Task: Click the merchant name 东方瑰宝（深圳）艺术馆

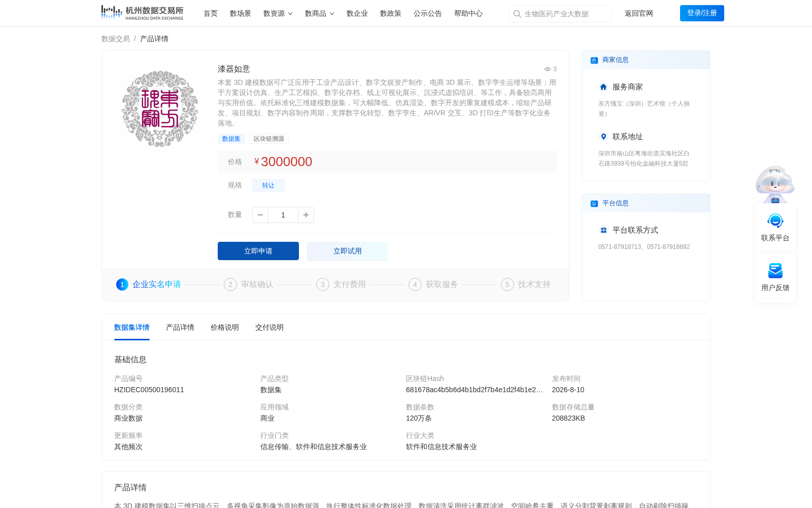Action: (x=644, y=109)
